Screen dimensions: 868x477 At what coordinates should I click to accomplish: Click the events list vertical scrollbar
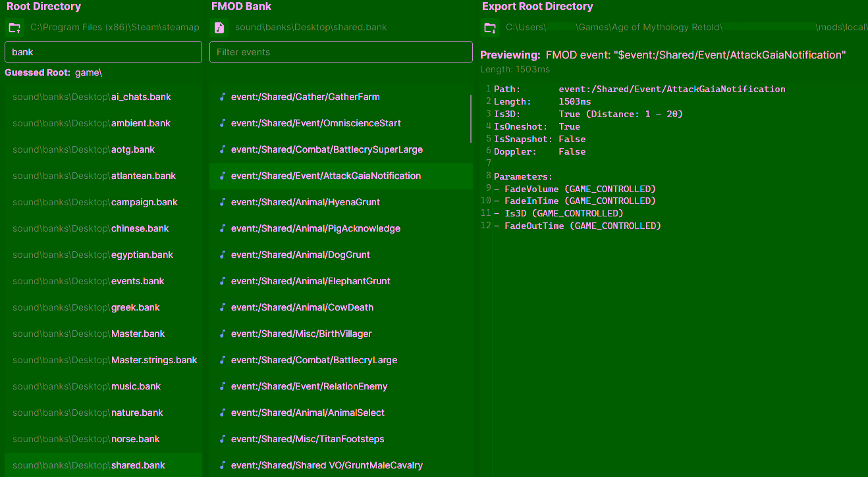471,119
